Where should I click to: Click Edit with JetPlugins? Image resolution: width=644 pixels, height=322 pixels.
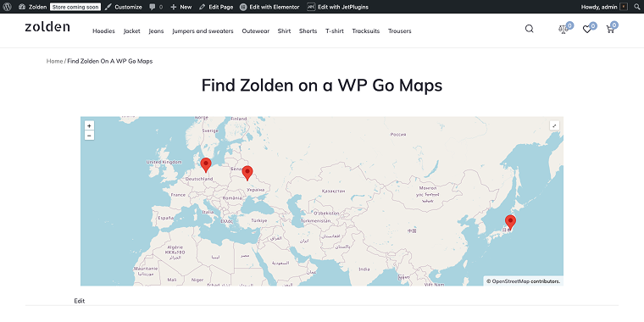(x=337, y=7)
